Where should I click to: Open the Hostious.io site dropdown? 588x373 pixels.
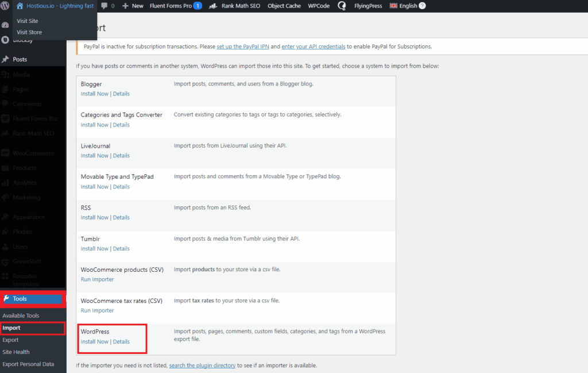pyautogui.click(x=55, y=6)
